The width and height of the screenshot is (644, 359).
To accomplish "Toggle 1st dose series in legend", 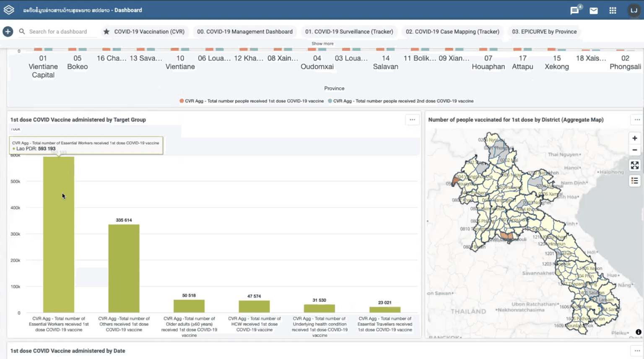I will pyautogui.click(x=252, y=101).
